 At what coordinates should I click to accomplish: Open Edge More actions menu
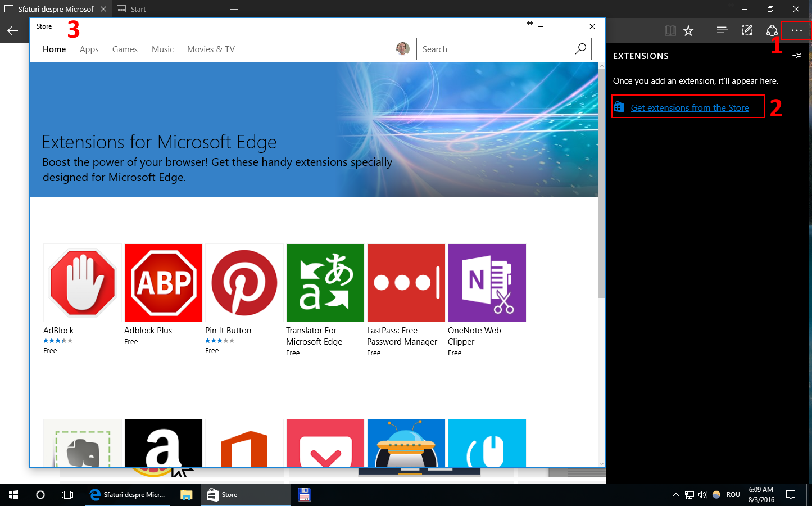(797, 30)
